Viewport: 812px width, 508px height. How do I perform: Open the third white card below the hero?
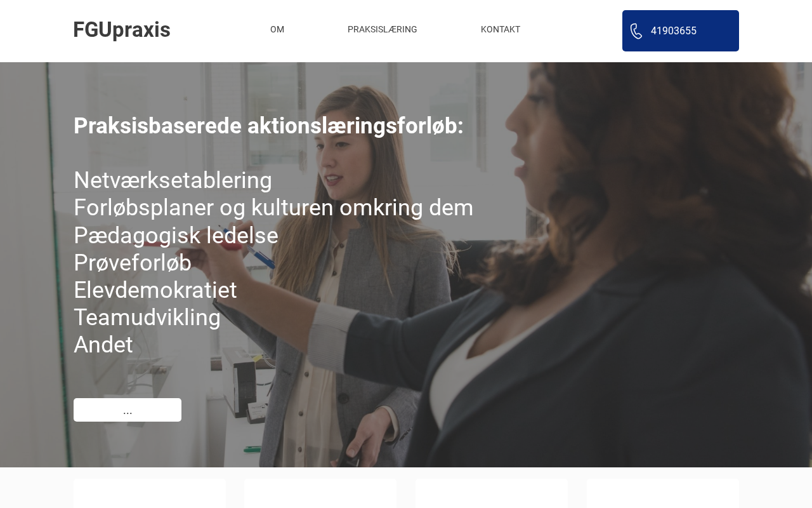pos(492,493)
